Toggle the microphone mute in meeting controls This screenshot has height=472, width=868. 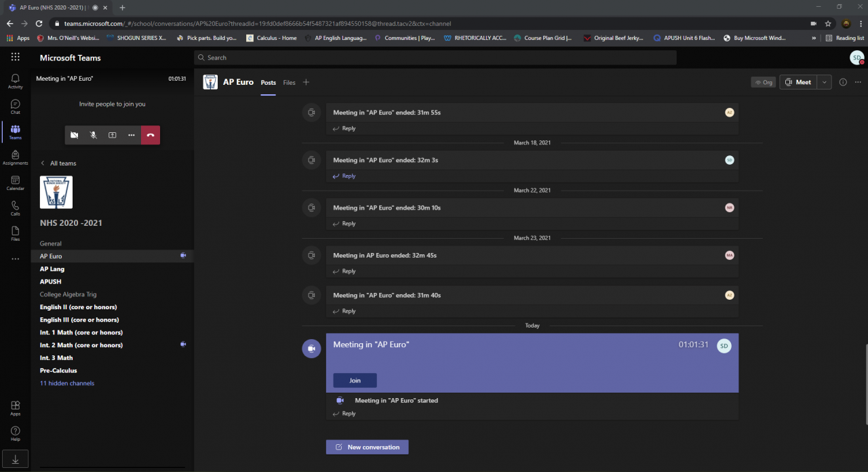point(94,135)
